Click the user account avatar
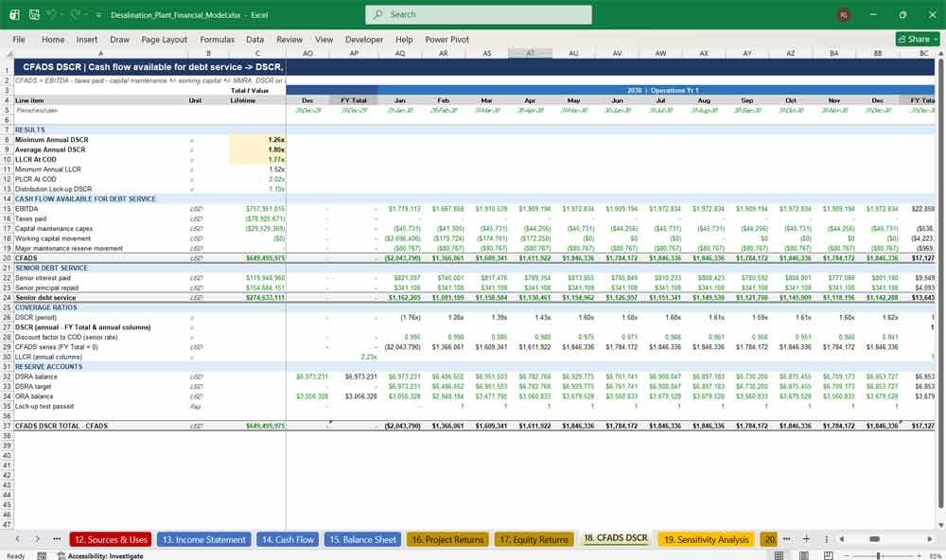The height and width of the screenshot is (560, 946). point(844,15)
